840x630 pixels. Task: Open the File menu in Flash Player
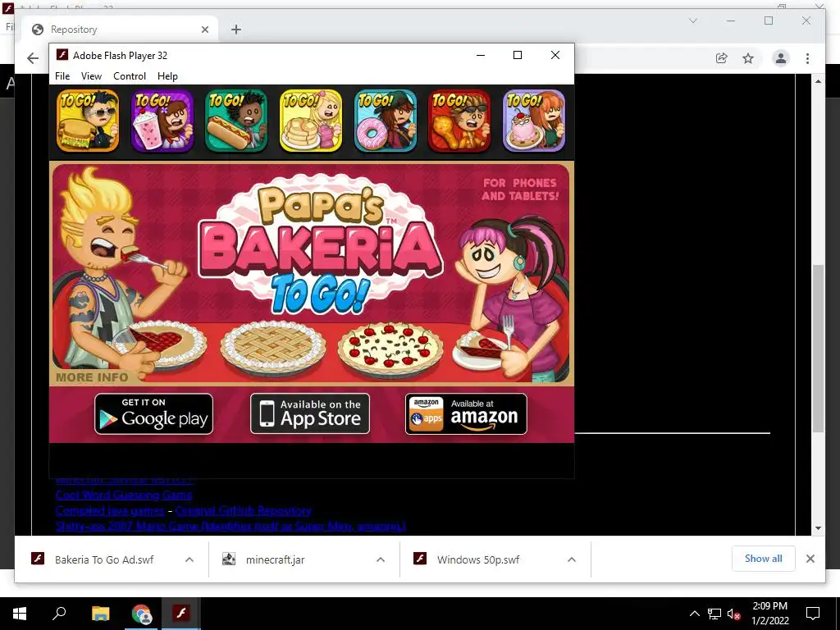[x=62, y=76]
